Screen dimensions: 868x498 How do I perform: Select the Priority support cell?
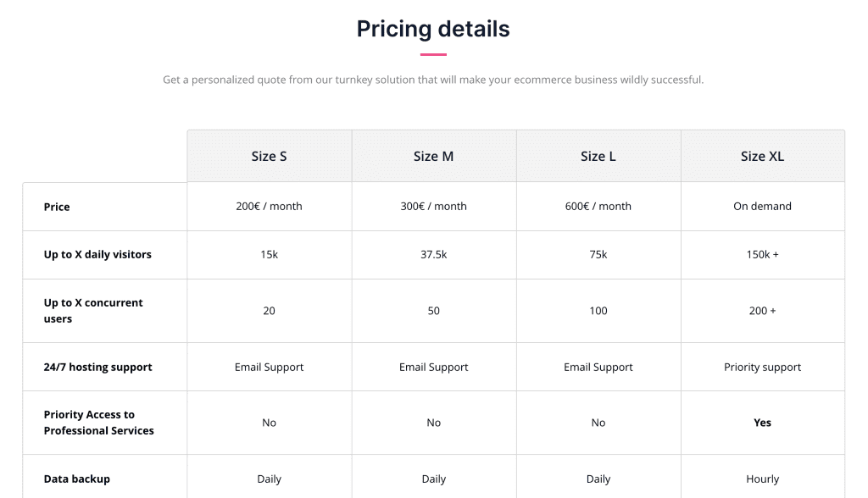coord(762,367)
